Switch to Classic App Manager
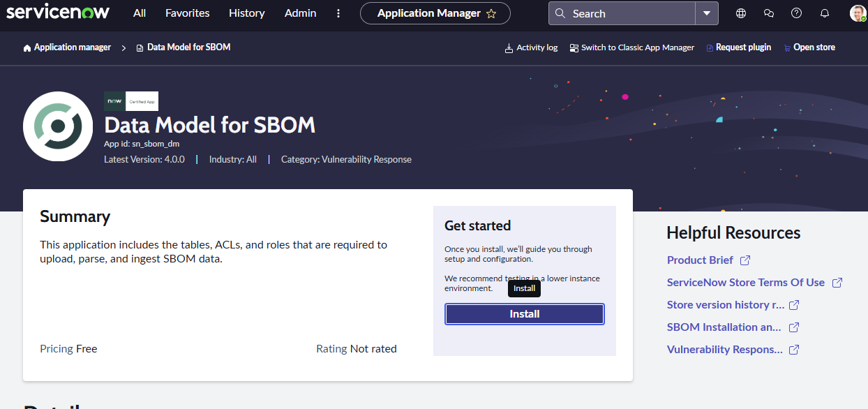Screen dimensions: 868x409 (x=638, y=47)
